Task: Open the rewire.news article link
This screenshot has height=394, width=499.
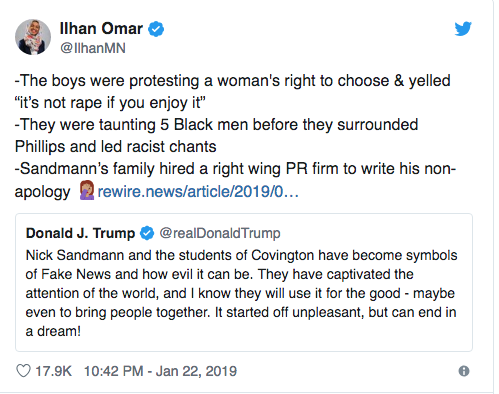Action: point(198,192)
